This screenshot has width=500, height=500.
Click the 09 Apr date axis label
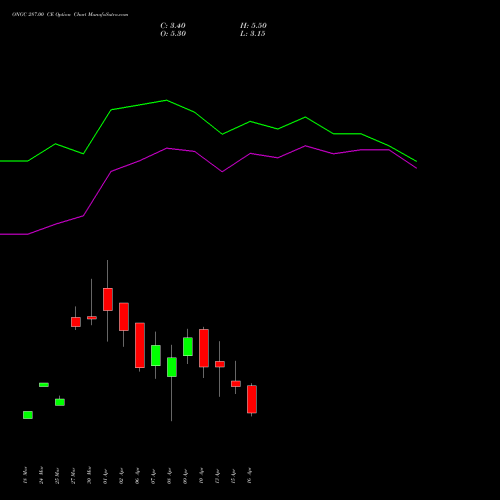[x=185, y=475]
